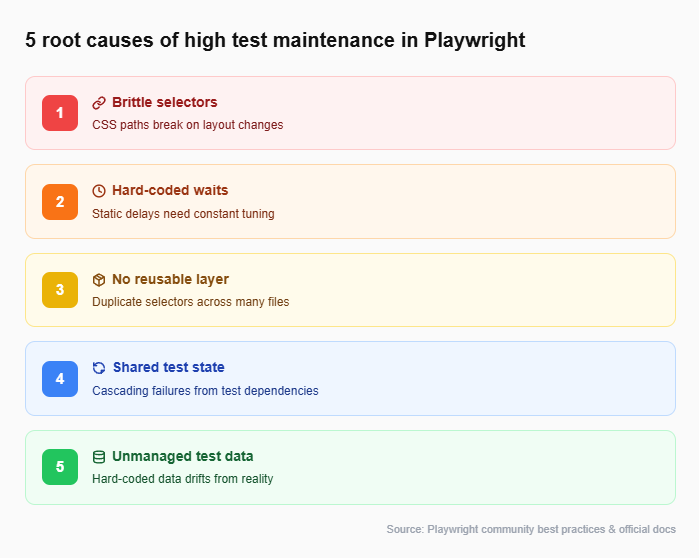Click the red number 1 badge
699x558 pixels.
click(x=60, y=113)
